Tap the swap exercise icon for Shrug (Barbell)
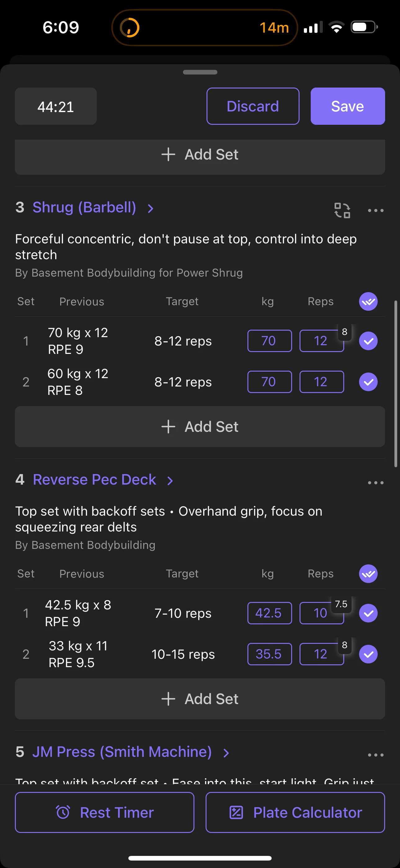Screen dimensions: 400x868 click(x=342, y=210)
